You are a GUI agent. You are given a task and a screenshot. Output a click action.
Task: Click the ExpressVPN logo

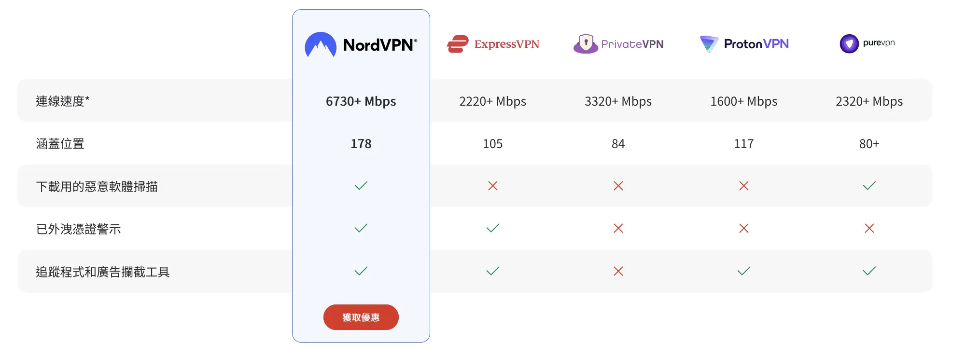493,44
